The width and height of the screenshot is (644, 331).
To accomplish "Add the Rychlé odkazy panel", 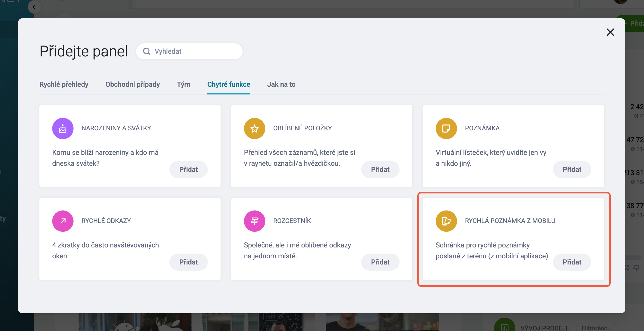I will tap(188, 262).
